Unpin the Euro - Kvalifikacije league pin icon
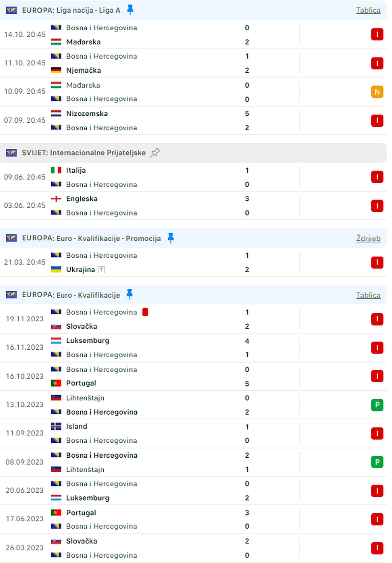 click(130, 295)
